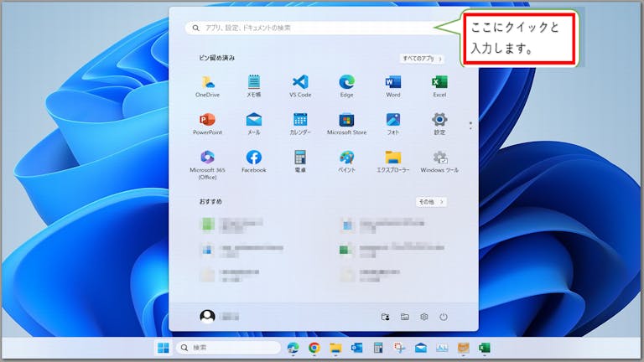Click the pinned apps page indicator dots
This screenshot has height=362, width=644.
(x=470, y=126)
